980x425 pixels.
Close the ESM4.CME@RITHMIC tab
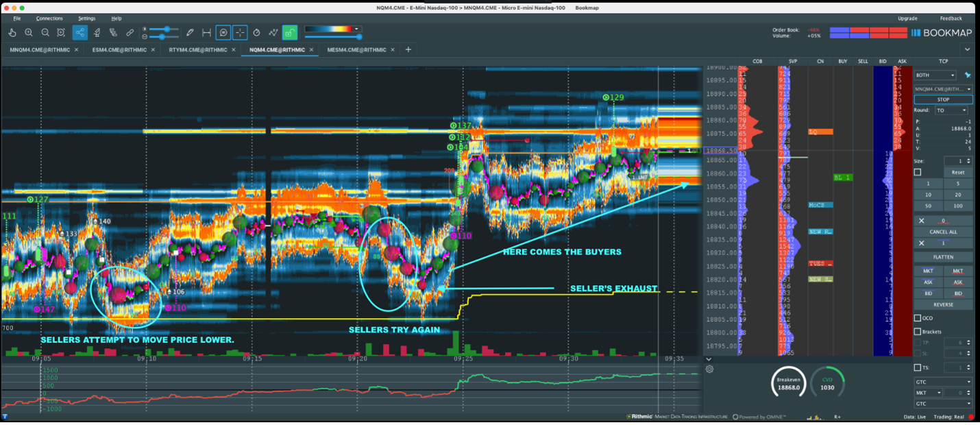154,50
